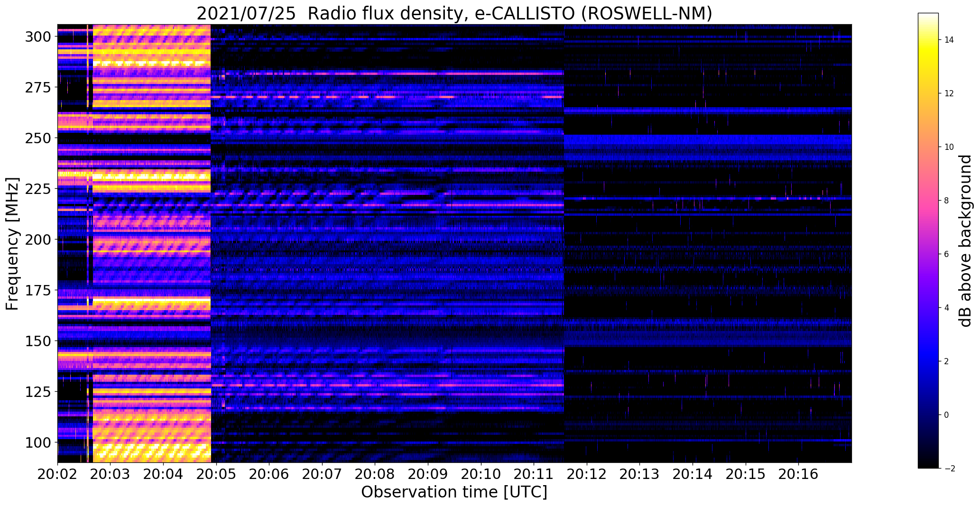Select the colorbar tick value 12
This screenshot has width=980, height=506.
949,93
